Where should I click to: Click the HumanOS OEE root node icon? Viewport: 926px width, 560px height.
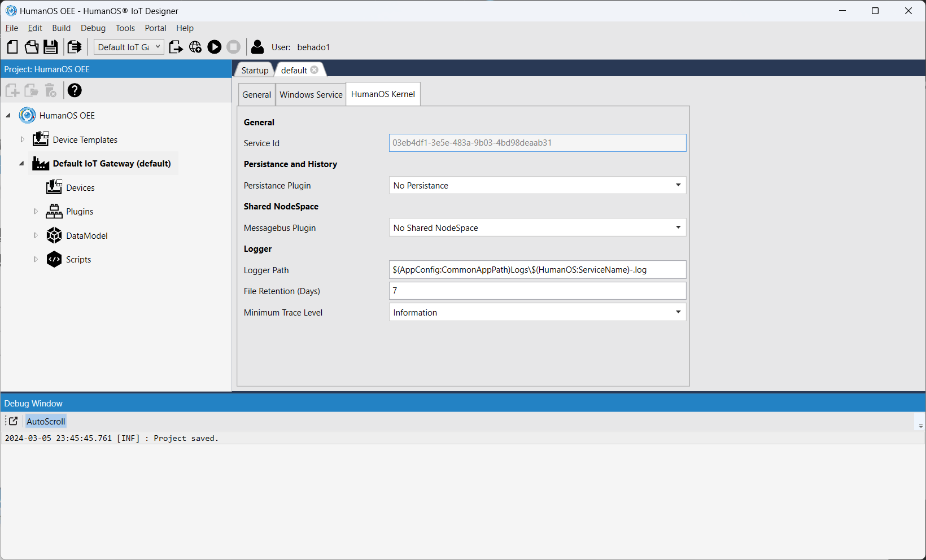pyautogui.click(x=27, y=115)
